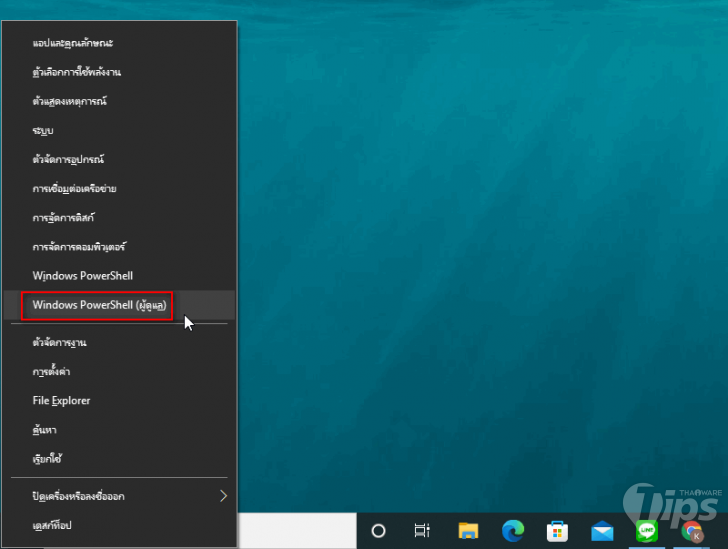Expand ปิดเครื่องหรือลงชื่อออก submenu arrow
728x549 pixels.
[223, 496]
